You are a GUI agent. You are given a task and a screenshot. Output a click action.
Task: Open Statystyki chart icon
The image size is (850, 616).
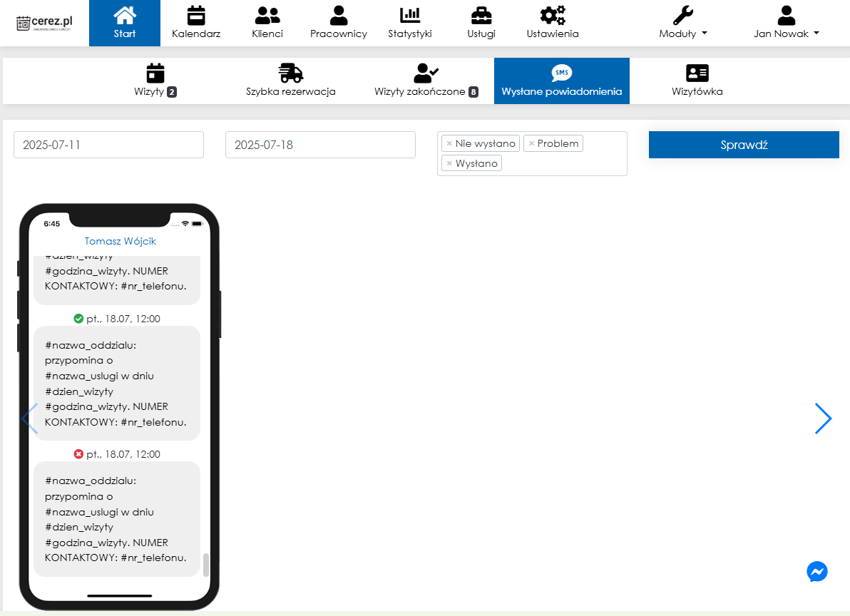[x=409, y=16]
